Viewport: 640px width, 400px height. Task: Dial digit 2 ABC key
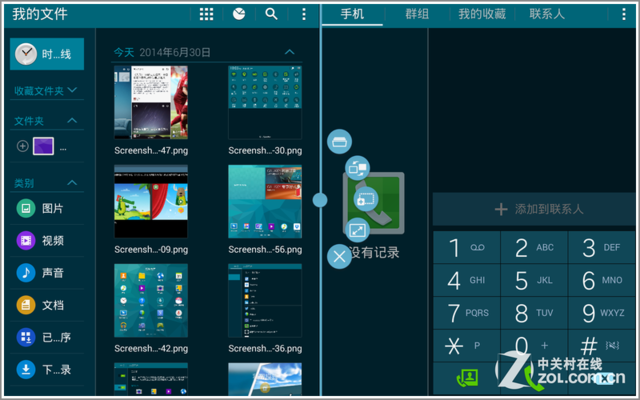click(x=534, y=247)
